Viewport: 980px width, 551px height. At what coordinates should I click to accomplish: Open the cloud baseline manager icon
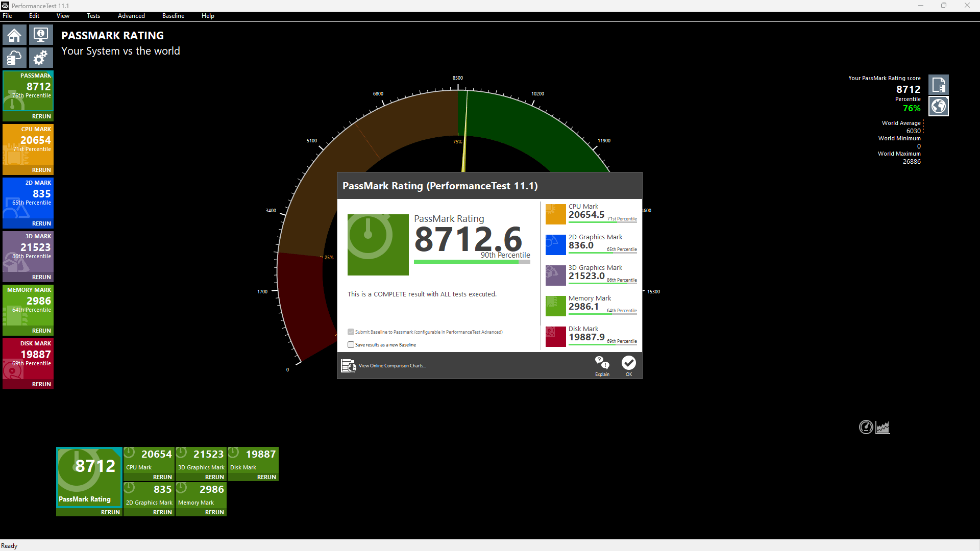[14, 58]
